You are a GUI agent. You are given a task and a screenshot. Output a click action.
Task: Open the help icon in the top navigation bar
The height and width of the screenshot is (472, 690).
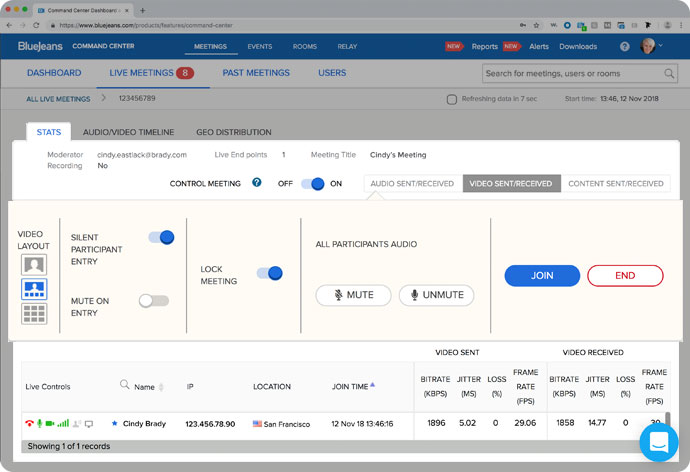click(624, 46)
